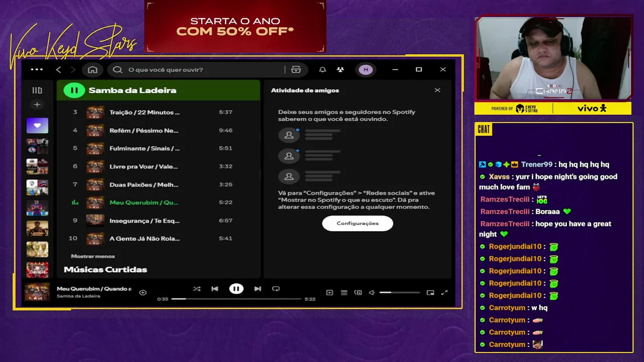Open artist 'Samba da Ladeira' in player bar
This screenshot has width=644, height=362.
click(x=78, y=296)
